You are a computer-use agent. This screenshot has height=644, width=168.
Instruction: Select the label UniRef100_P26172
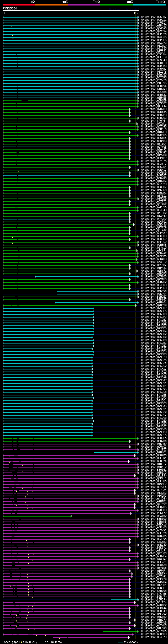click(x=154, y=513)
